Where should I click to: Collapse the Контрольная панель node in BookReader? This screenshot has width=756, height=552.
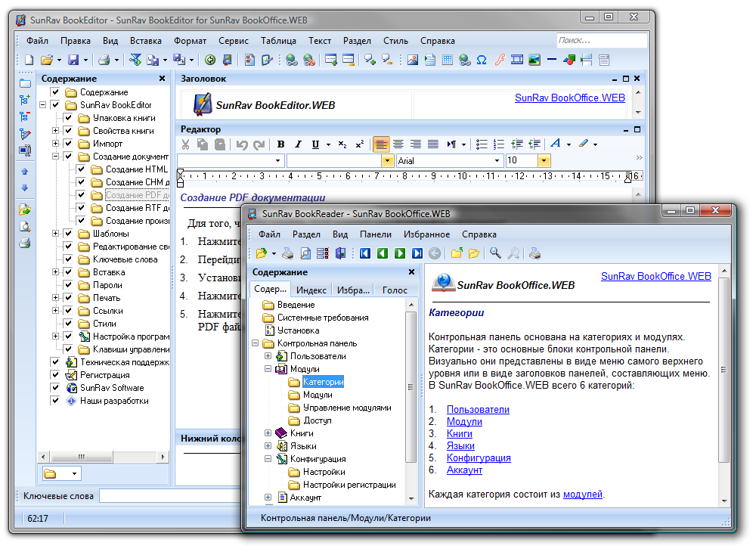(255, 343)
